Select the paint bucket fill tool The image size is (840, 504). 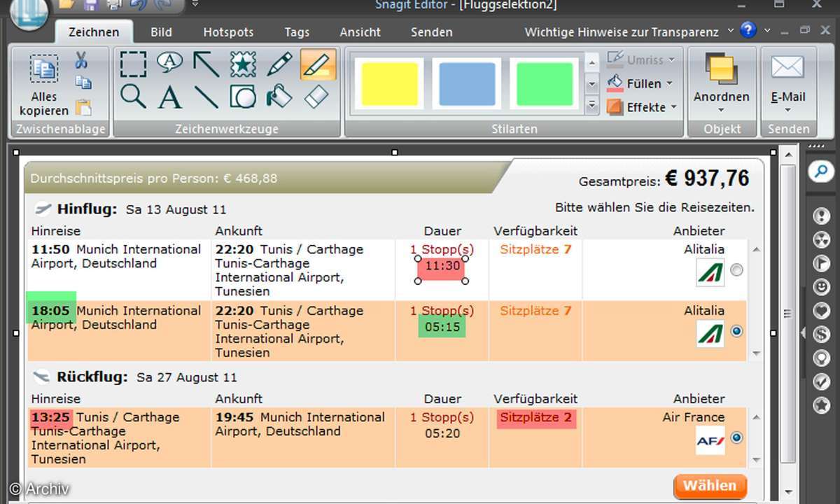pyautogui.click(x=280, y=97)
